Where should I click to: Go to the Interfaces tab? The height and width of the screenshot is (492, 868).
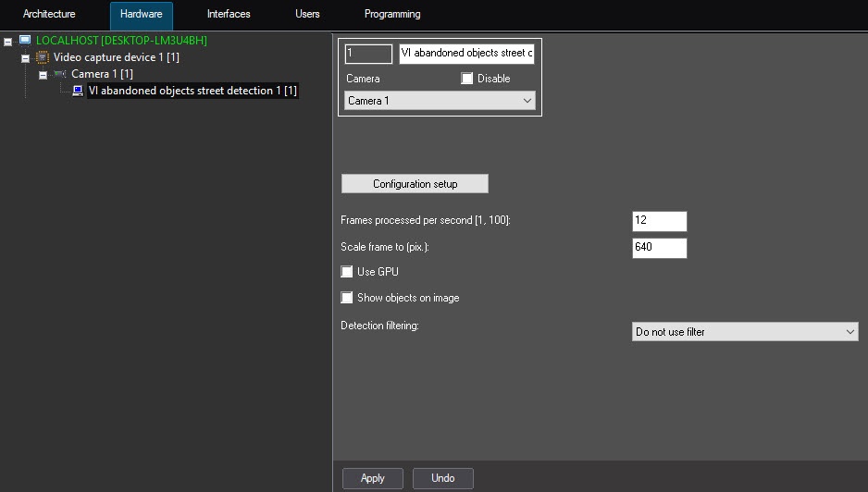pos(229,15)
